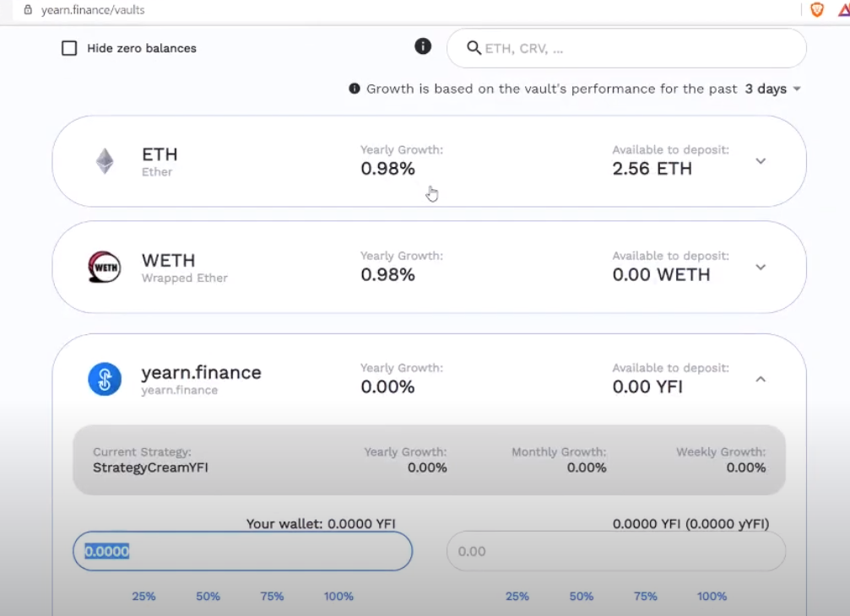The image size is (850, 616).
Task: Click the search magnifier icon
Action: coord(474,48)
